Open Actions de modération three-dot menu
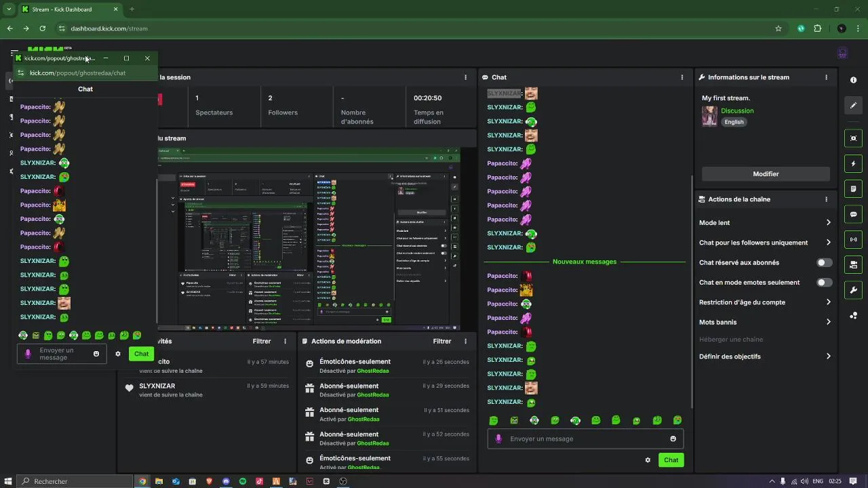 coord(465,341)
